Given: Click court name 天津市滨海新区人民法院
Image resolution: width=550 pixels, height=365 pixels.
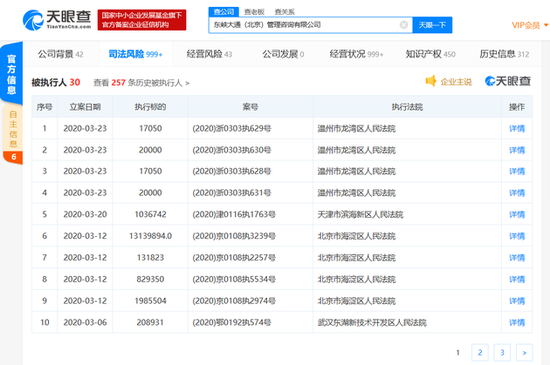Looking at the screenshot, I should [360, 215].
